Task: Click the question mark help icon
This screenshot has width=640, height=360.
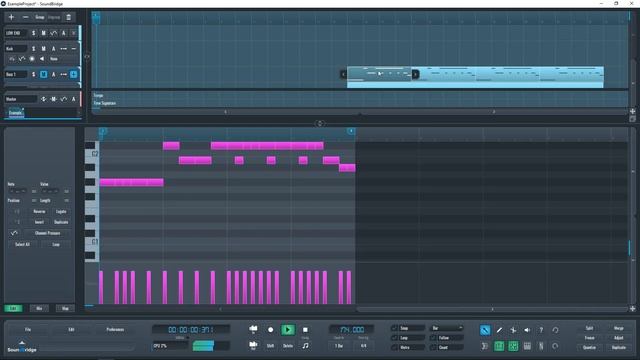Action: pyautogui.click(x=541, y=330)
